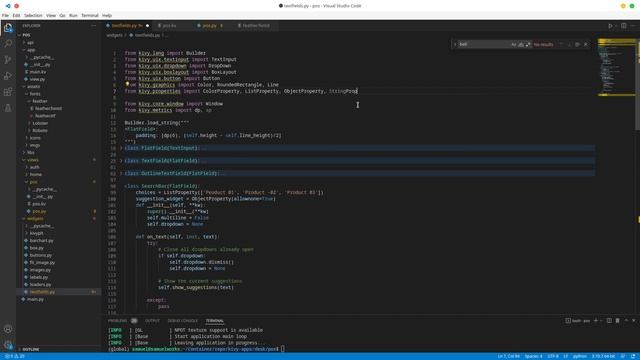Open the Search view in activity bar
Viewport: 640px width, 360px height.
pos(8,43)
